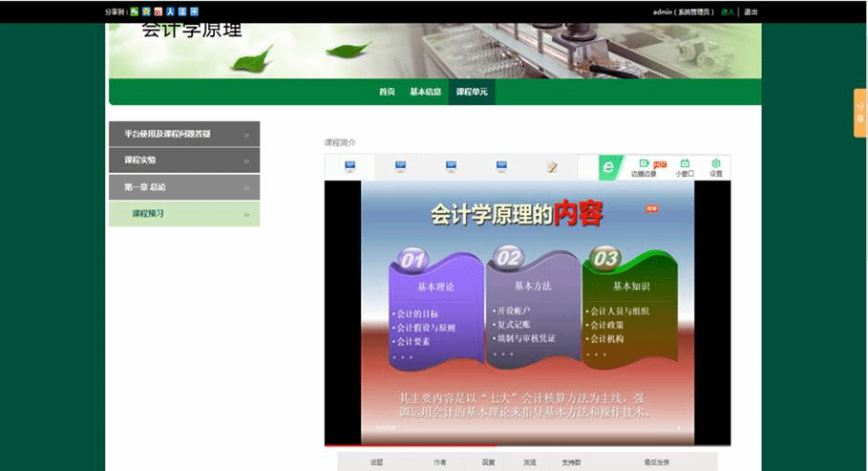Click the 回复 column header

click(x=488, y=462)
